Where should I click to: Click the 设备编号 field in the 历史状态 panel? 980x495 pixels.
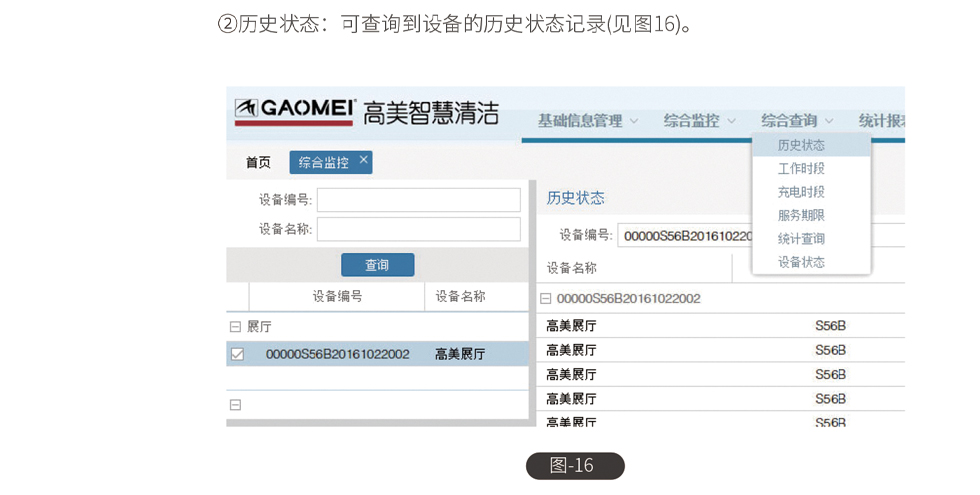[x=685, y=236]
